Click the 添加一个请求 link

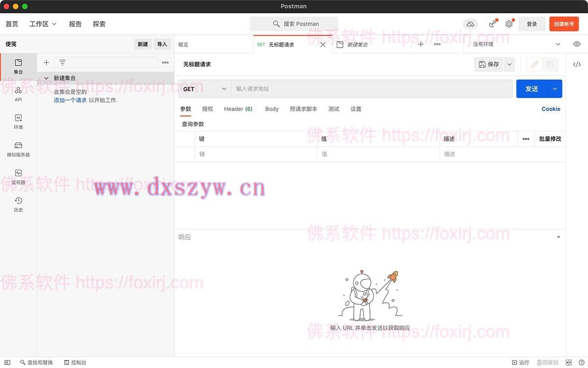click(x=70, y=100)
